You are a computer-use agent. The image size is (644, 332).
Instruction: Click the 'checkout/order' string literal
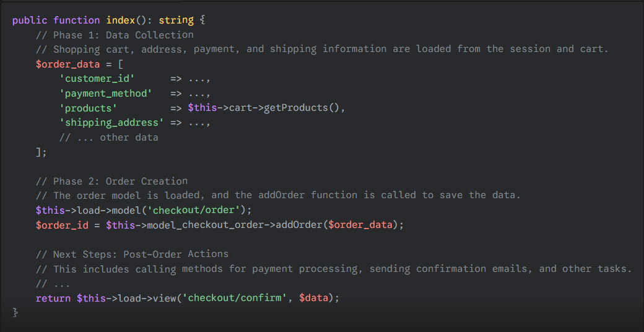[x=196, y=210]
